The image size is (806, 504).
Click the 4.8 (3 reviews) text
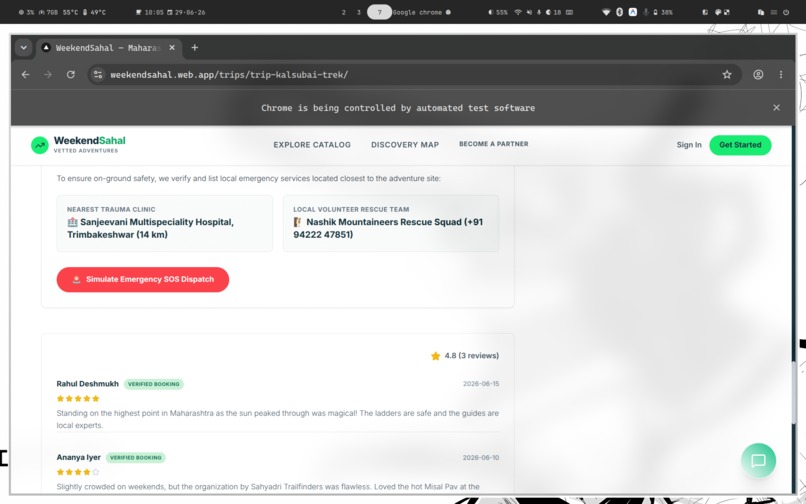click(471, 355)
